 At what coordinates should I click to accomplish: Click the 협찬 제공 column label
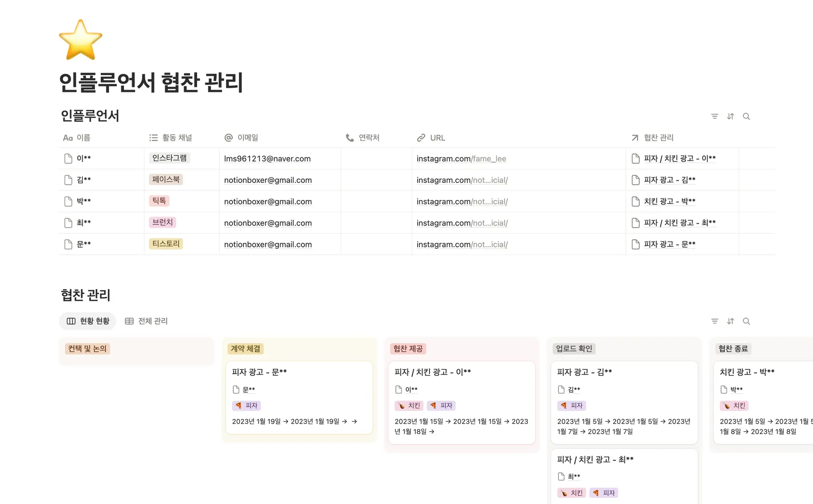(x=408, y=349)
